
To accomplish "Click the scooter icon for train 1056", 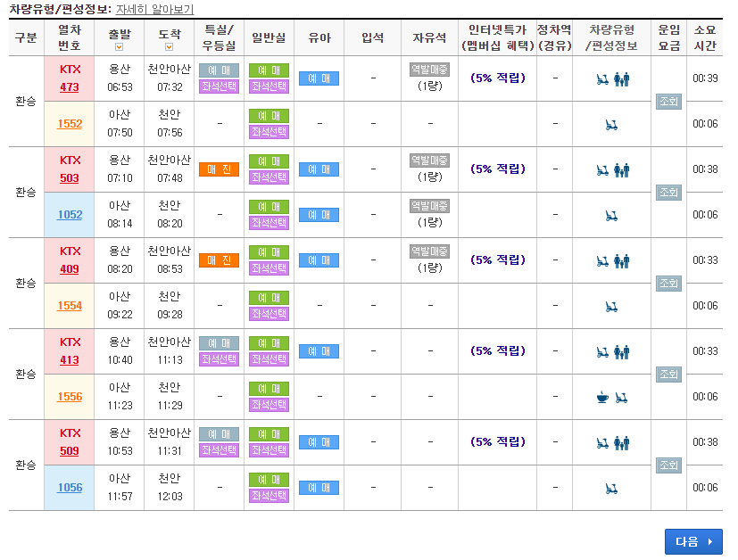I will point(611,487).
